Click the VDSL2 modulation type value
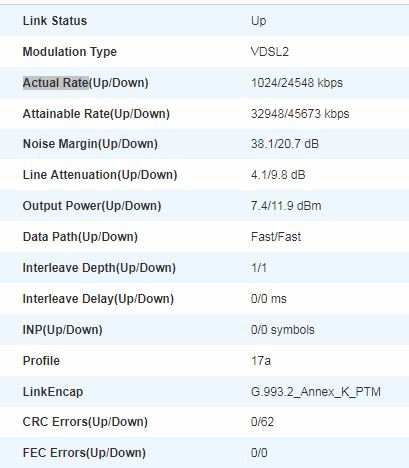The height and width of the screenshot is (468, 409). pos(270,52)
